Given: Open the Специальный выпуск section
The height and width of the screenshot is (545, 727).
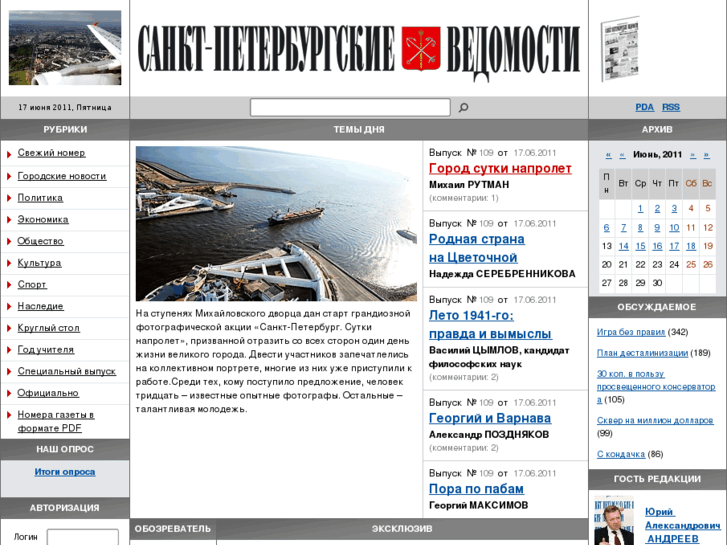Looking at the screenshot, I should (x=67, y=372).
